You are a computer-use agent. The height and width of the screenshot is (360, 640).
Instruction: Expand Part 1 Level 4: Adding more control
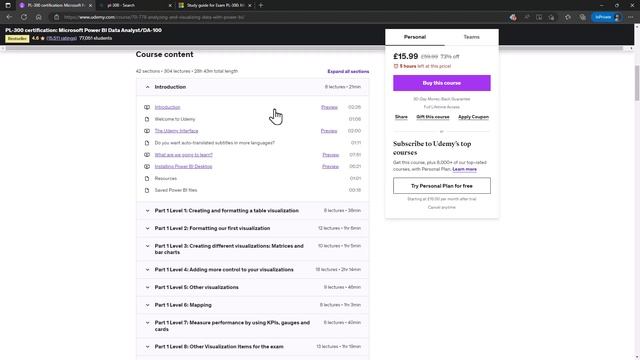tap(253, 270)
